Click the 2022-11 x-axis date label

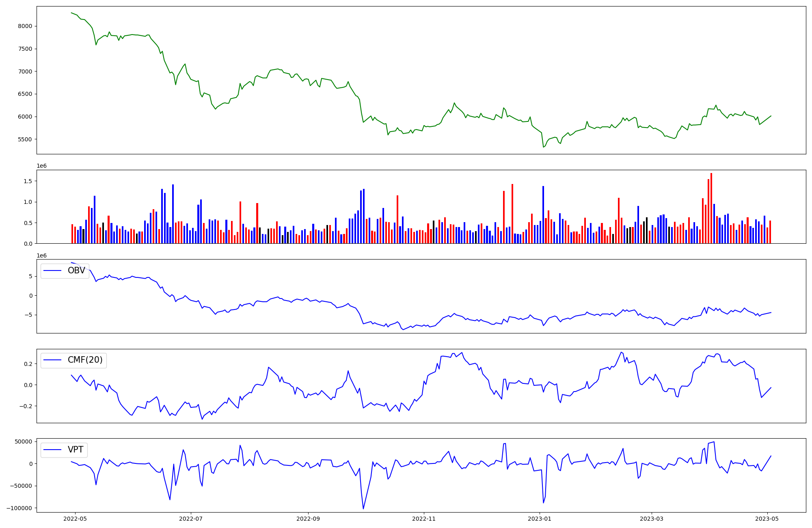(424, 519)
